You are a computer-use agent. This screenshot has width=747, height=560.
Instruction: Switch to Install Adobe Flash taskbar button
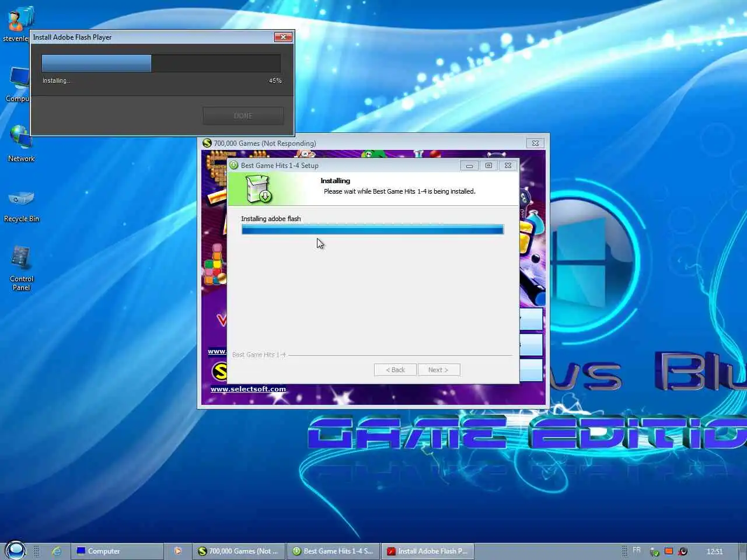[x=428, y=551]
